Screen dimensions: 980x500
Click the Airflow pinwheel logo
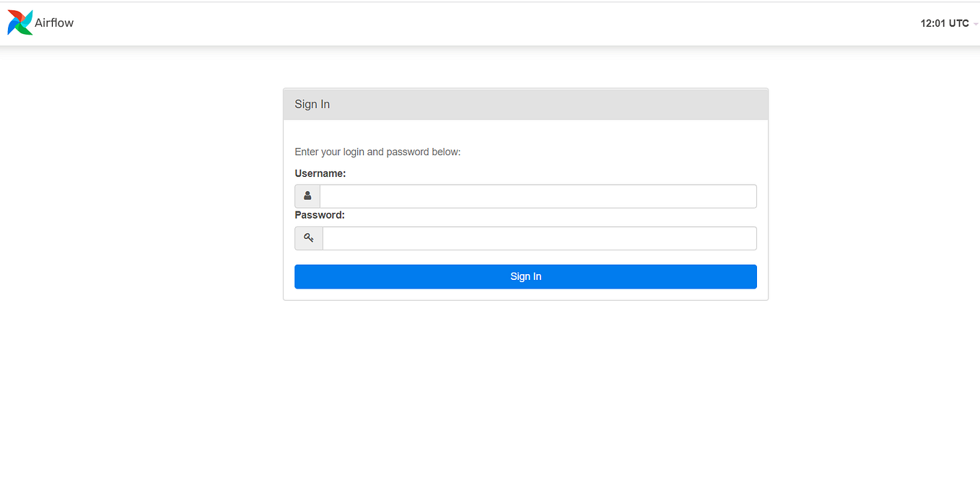(20, 23)
